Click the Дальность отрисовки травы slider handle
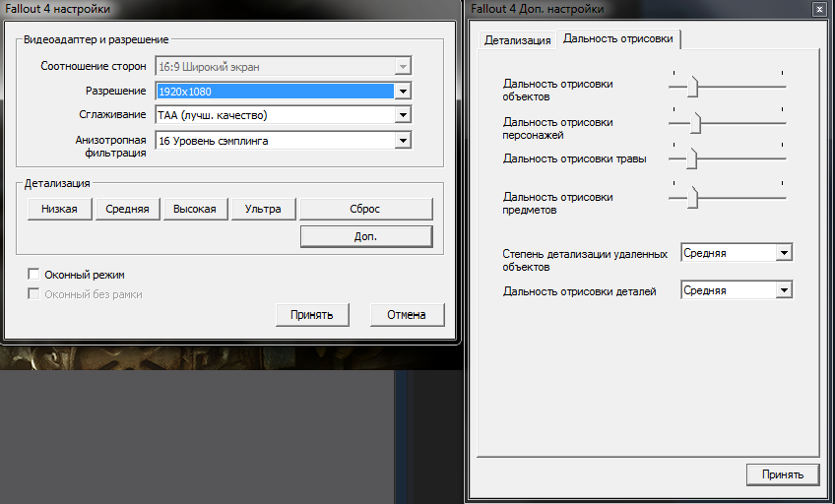 692,158
